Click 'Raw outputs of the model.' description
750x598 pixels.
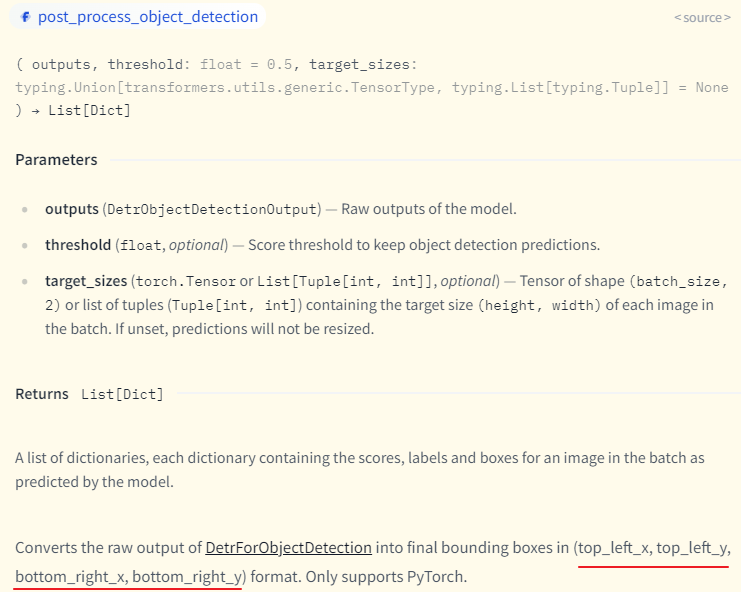click(x=429, y=209)
